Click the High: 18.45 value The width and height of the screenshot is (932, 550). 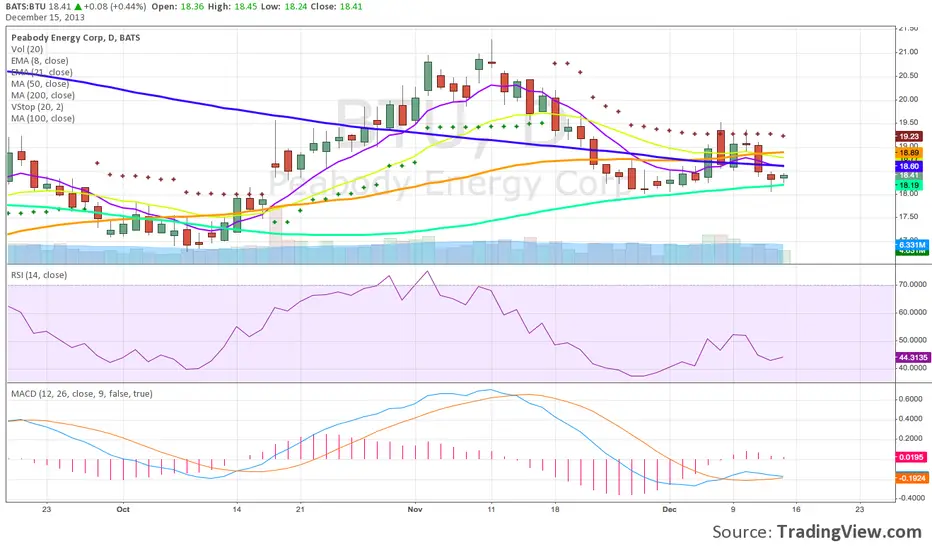tap(233, 7)
